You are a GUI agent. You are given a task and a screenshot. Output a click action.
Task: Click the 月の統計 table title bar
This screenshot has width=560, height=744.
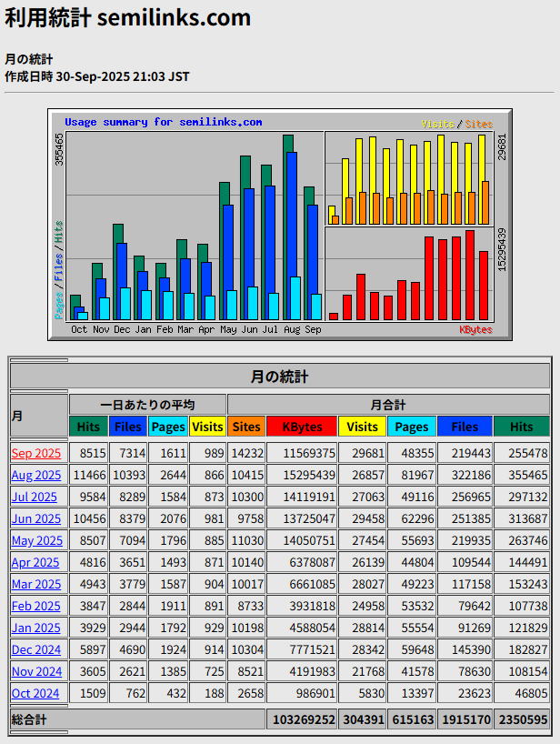(x=280, y=376)
